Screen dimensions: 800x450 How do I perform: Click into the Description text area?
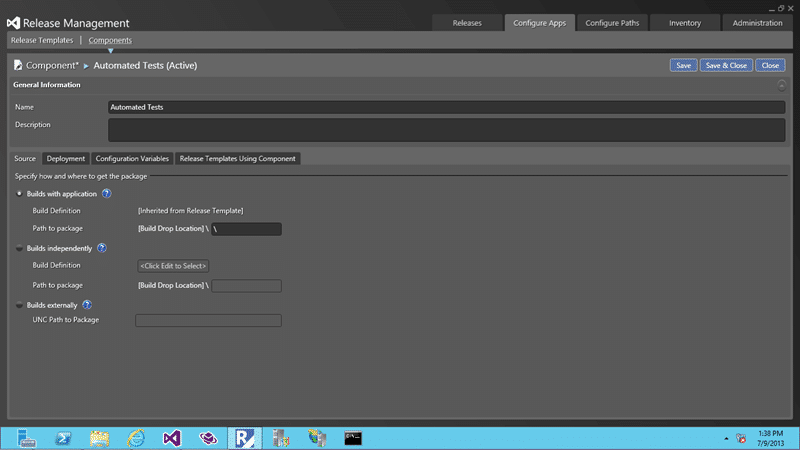[x=446, y=130]
